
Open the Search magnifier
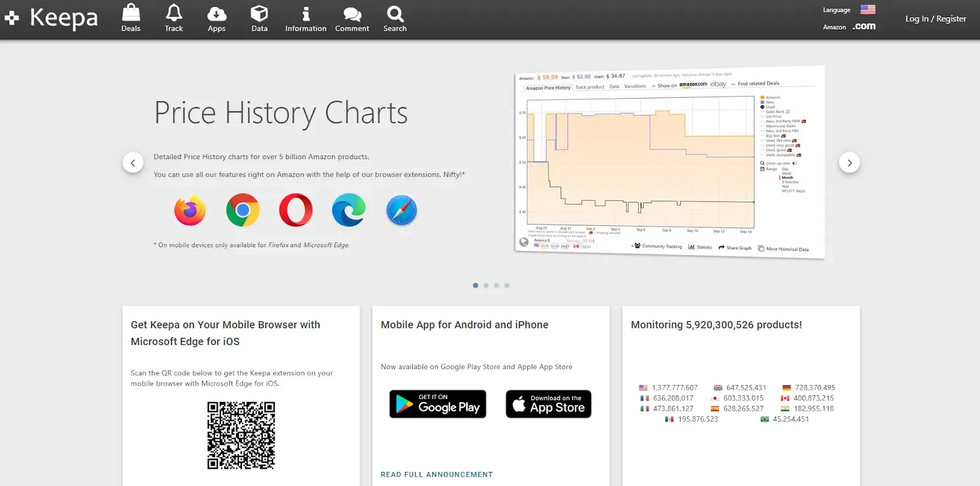(395, 18)
